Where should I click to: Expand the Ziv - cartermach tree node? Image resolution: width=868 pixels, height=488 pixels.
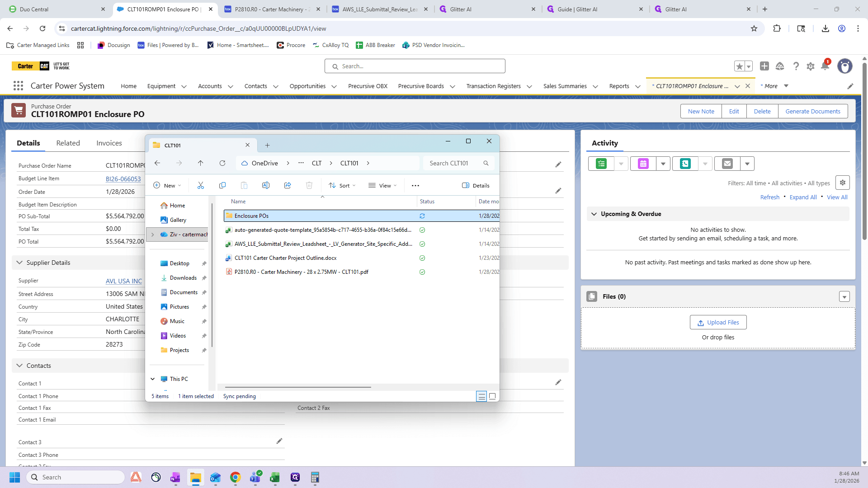tap(153, 235)
